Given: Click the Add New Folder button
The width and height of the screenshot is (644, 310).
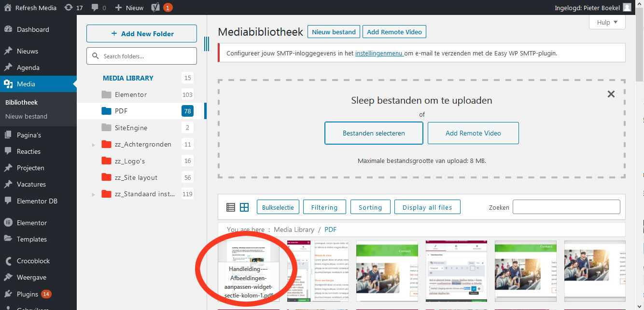Looking at the screenshot, I should 141,34.
